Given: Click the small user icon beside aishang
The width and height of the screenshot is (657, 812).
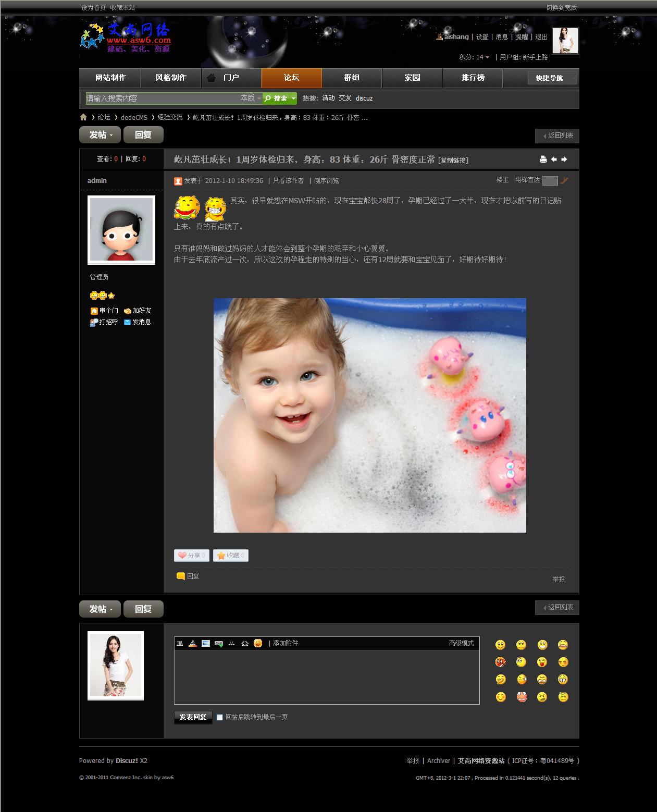Looking at the screenshot, I should point(440,37).
